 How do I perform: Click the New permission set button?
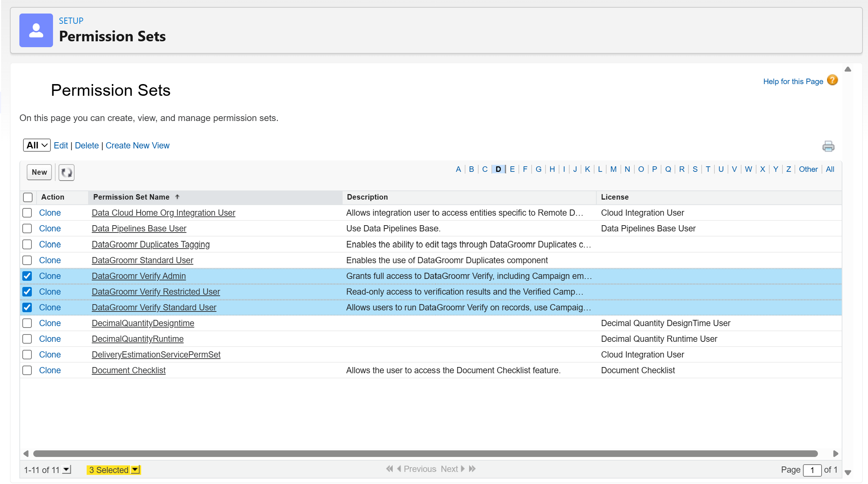tap(39, 172)
